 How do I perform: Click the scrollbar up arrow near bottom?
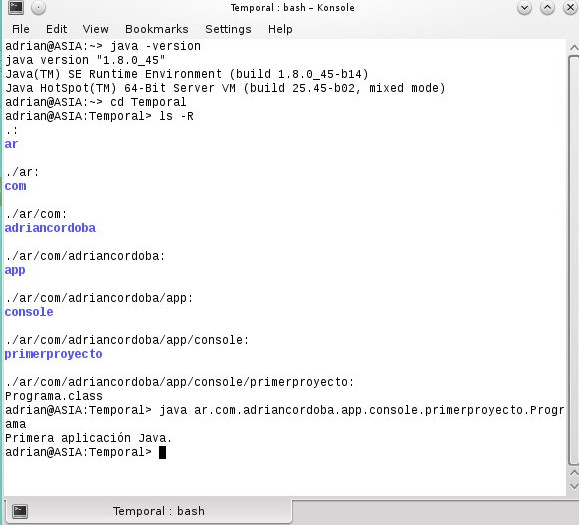[x=573, y=473]
